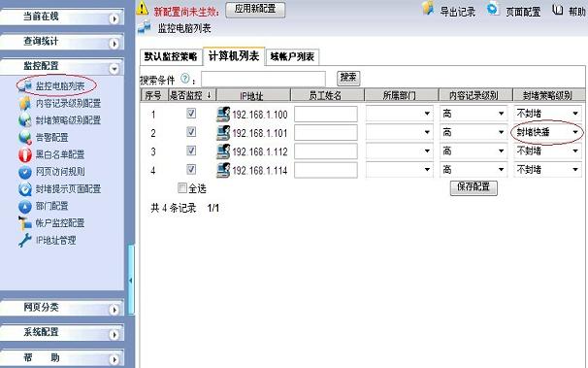Click the 保存配置 save button
Viewport: 588px width, 368px height.
pos(474,187)
